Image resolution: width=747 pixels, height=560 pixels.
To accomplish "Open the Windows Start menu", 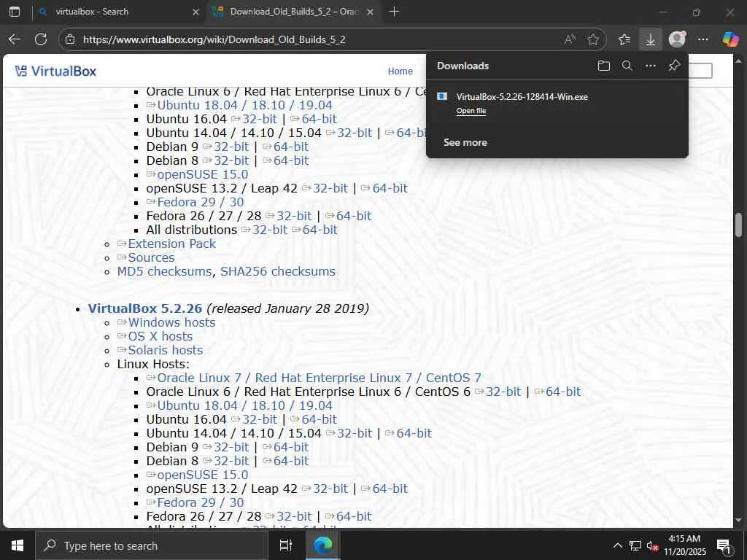I will tap(18, 545).
